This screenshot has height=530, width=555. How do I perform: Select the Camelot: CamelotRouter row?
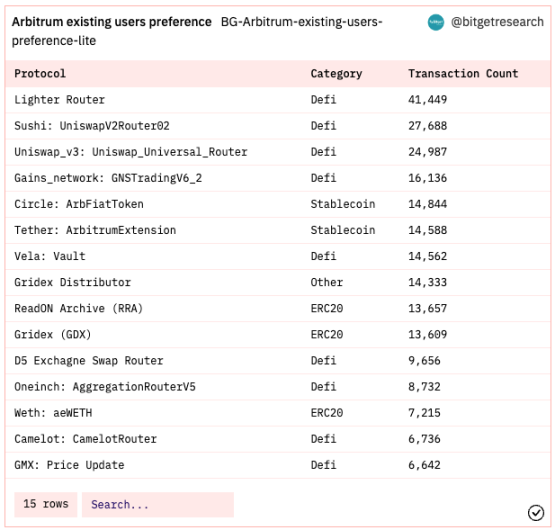(x=278, y=439)
